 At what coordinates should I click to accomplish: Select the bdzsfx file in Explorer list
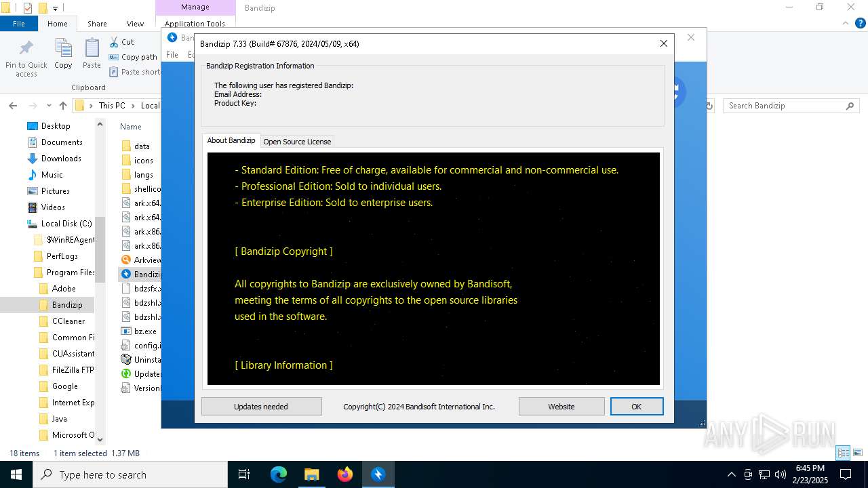140,289
